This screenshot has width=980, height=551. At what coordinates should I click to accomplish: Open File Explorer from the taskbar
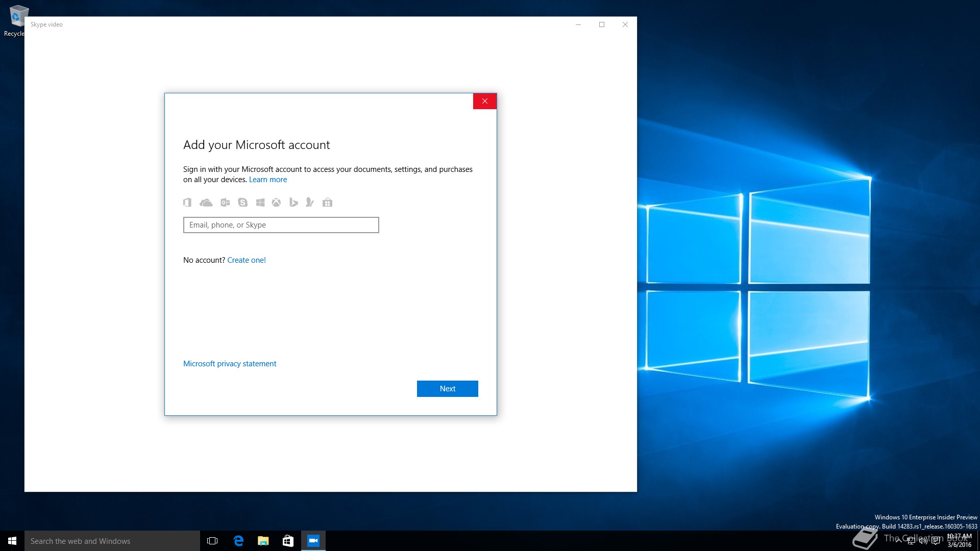tap(263, 541)
